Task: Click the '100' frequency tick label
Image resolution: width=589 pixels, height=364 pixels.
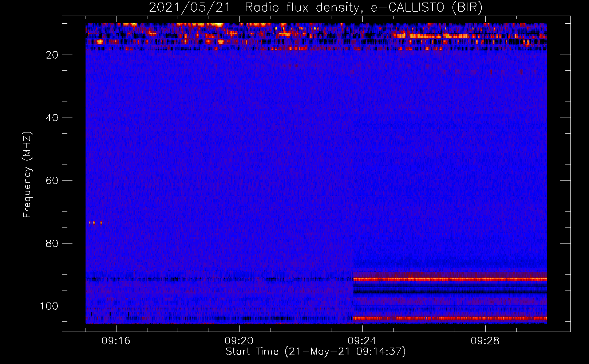Action: coord(49,306)
